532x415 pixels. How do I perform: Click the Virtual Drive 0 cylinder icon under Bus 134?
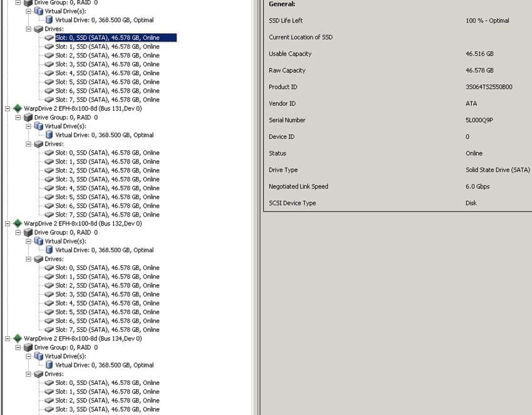[49, 365]
